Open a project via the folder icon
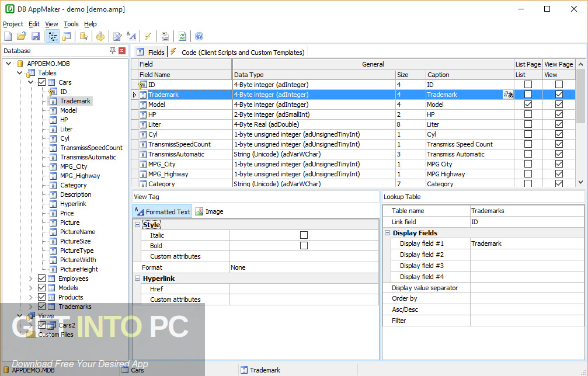The width and height of the screenshot is (588, 376). point(22,36)
